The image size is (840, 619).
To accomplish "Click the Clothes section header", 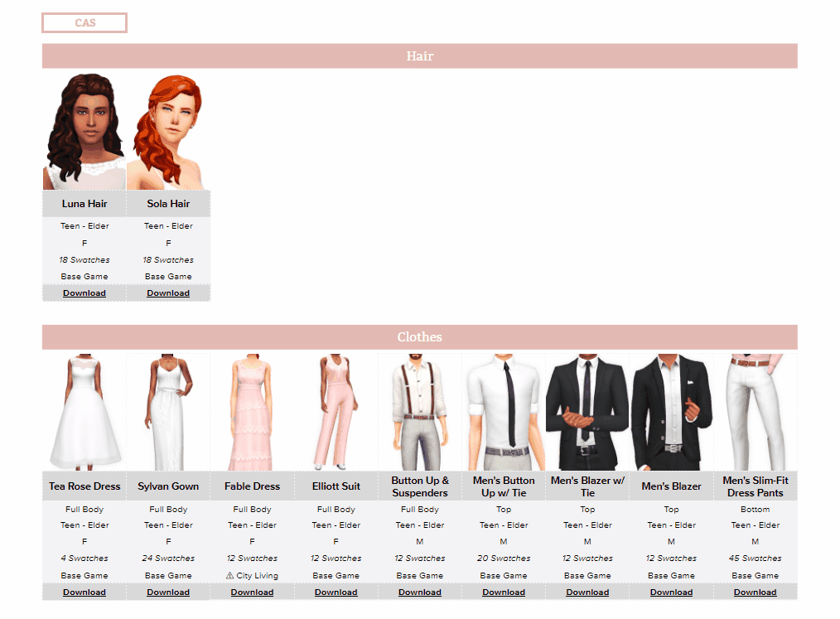I will [x=419, y=337].
